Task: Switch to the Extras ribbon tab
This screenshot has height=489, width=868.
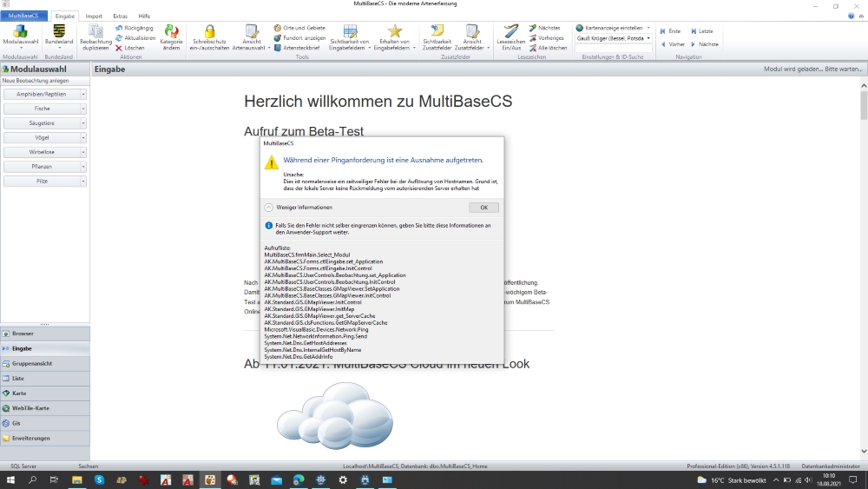Action: (120, 16)
